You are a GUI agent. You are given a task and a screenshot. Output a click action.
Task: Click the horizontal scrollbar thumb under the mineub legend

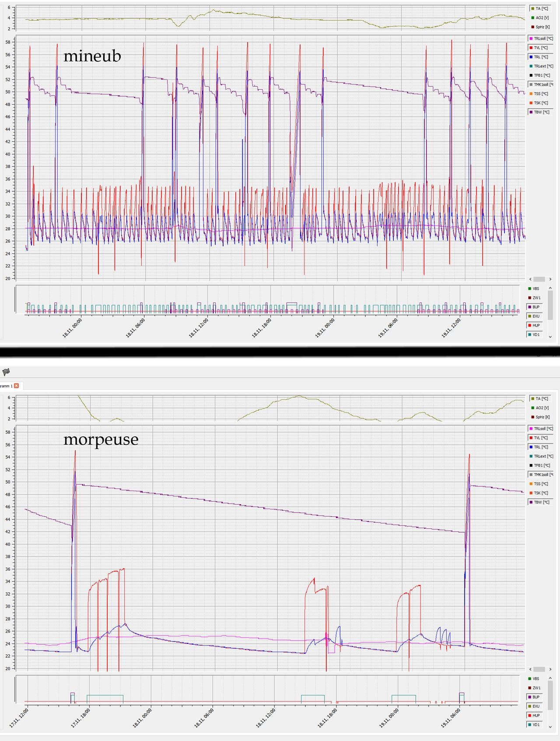[x=539, y=279]
